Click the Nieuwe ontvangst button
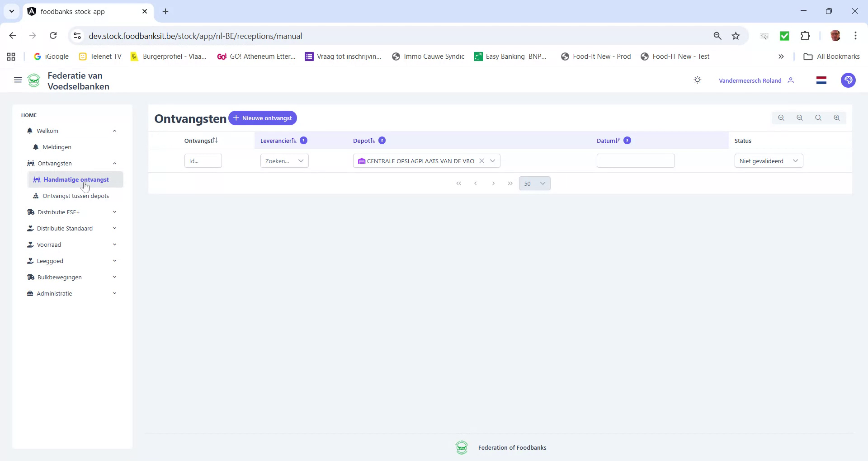This screenshot has height=461, width=868. click(x=263, y=118)
